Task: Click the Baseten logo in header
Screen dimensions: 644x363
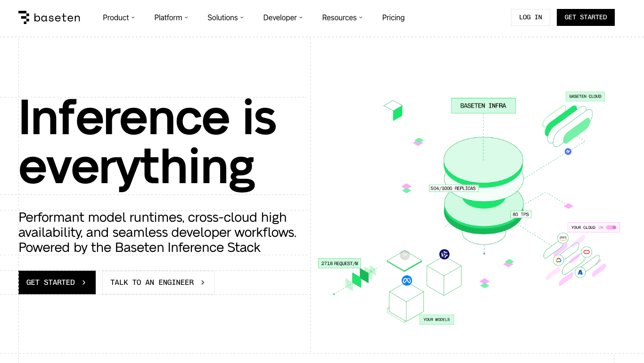Action: coord(49,17)
